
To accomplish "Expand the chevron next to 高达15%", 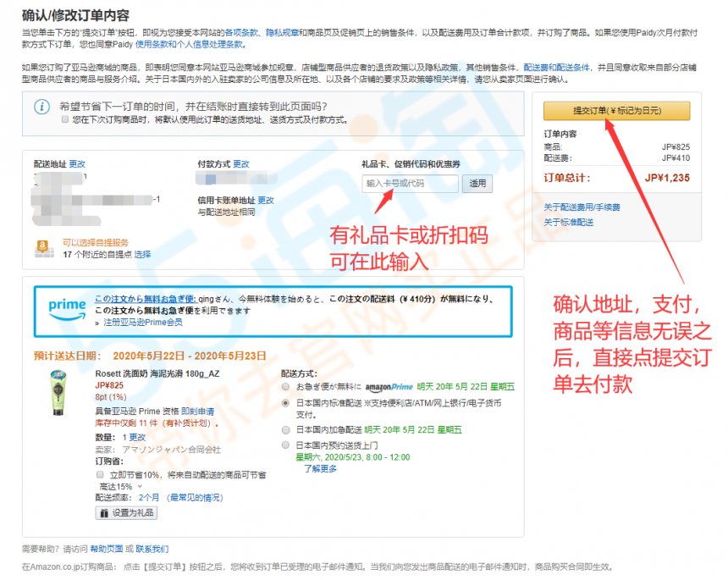I will 140,487.
